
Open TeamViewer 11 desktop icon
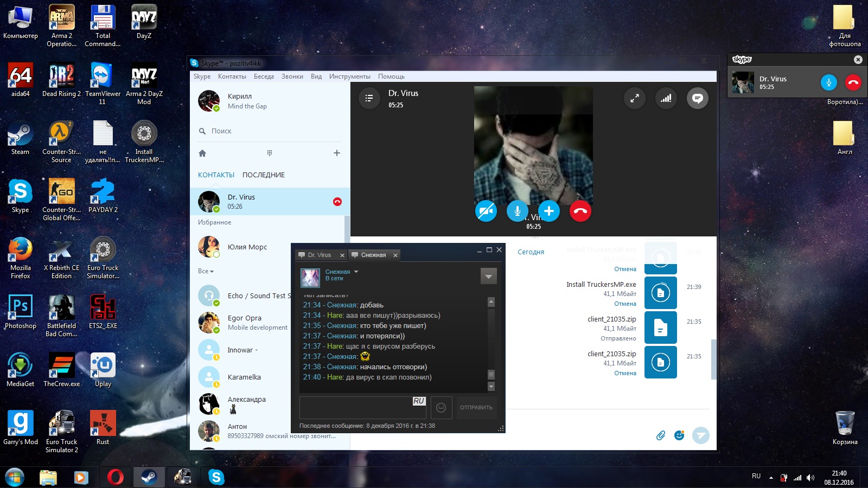(103, 83)
